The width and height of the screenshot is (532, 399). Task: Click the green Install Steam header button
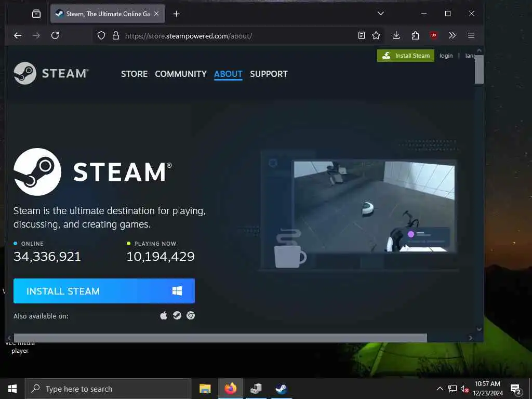[406, 56]
